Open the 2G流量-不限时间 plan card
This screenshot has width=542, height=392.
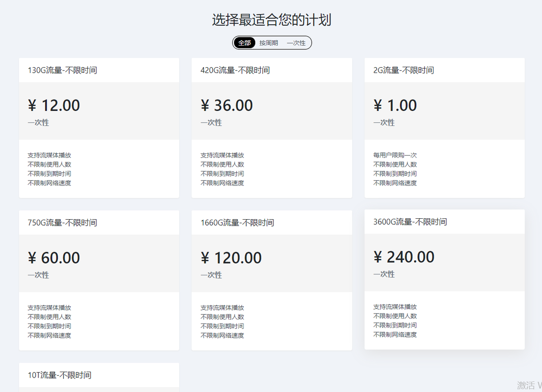pos(444,128)
